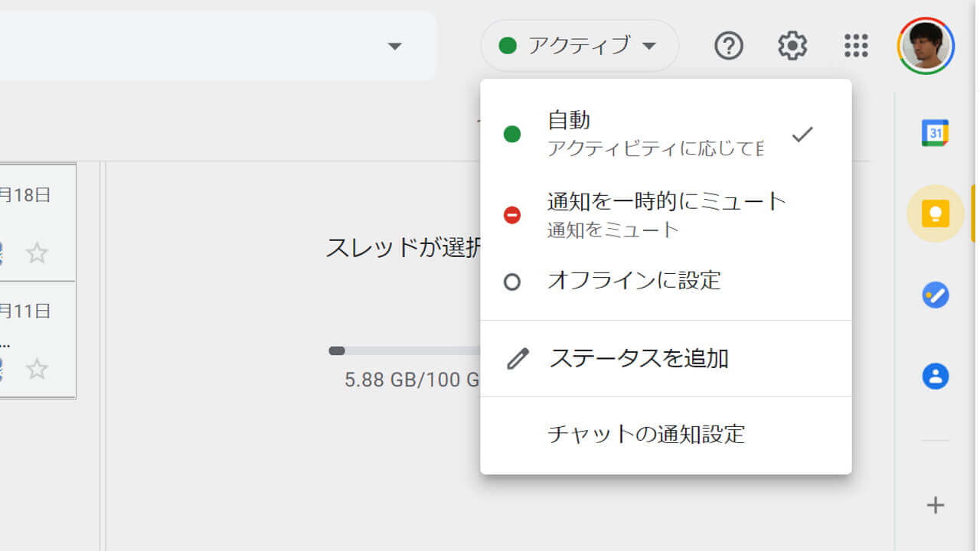Open Google Contacts in the sidebar

click(x=935, y=376)
